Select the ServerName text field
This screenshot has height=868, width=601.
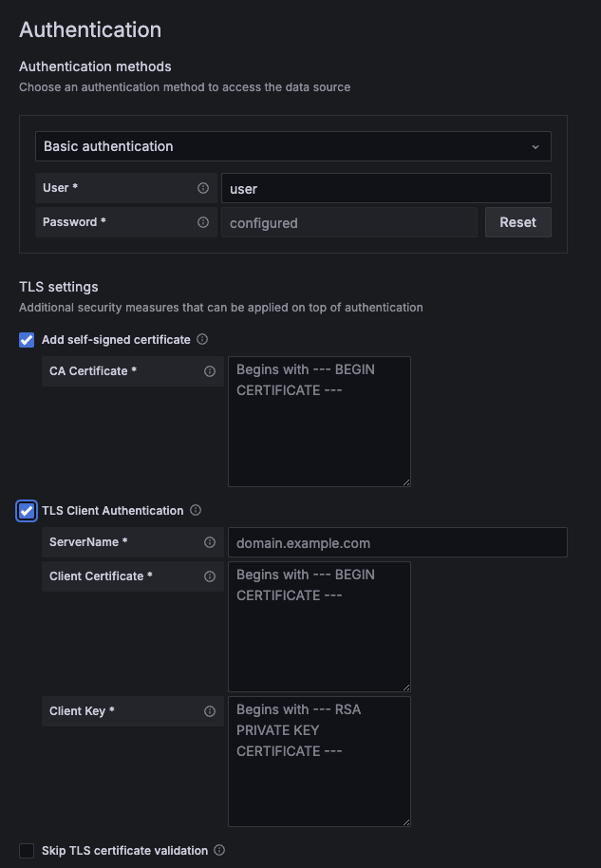click(399, 542)
